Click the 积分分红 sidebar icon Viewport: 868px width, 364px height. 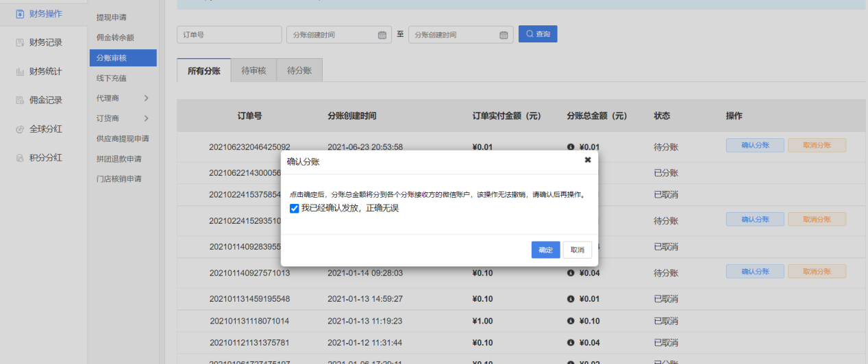[21, 157]
